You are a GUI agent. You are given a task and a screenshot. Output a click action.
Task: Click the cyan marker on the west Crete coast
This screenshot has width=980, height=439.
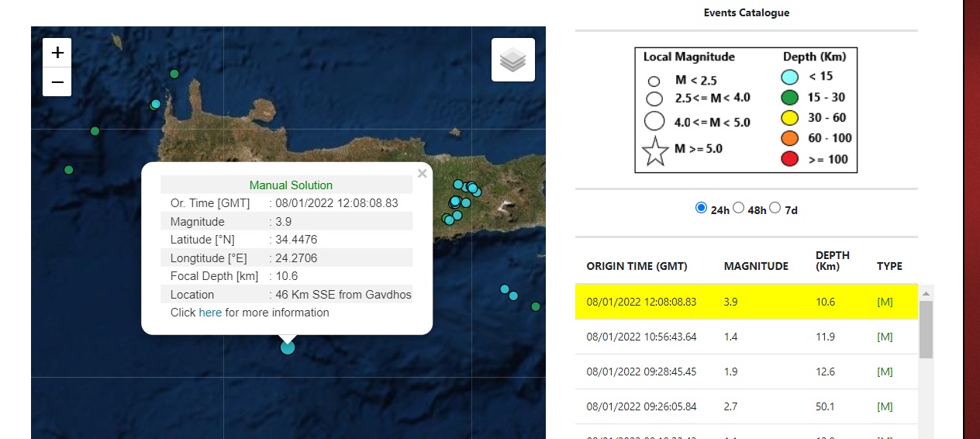[x=156, y=104]
